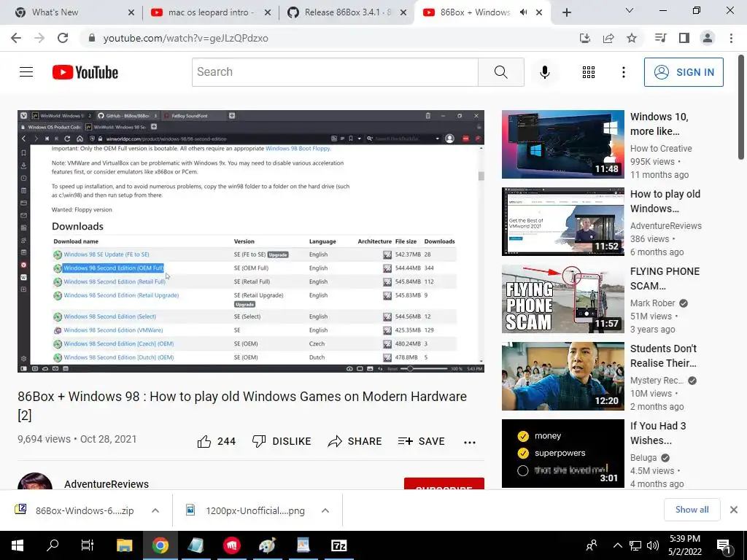The image size is (747, 560).
Task: Close the downloads bar
Action: tap(734, 510)
